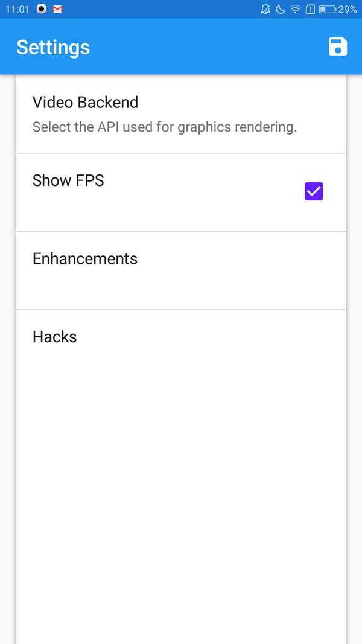This screenshot has width=362, height=644.
Task: Tap the Show FPS label text
Action: click(x=68, y=180)
